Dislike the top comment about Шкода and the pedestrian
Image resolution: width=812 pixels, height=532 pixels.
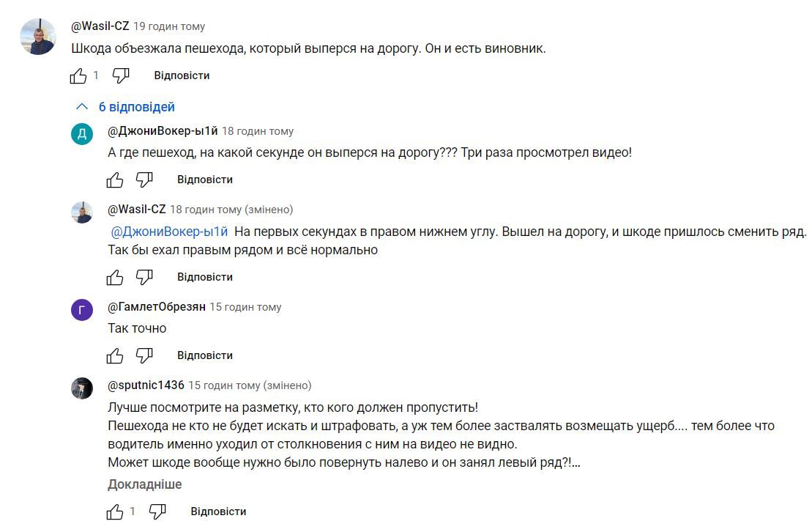click(121, 75)
